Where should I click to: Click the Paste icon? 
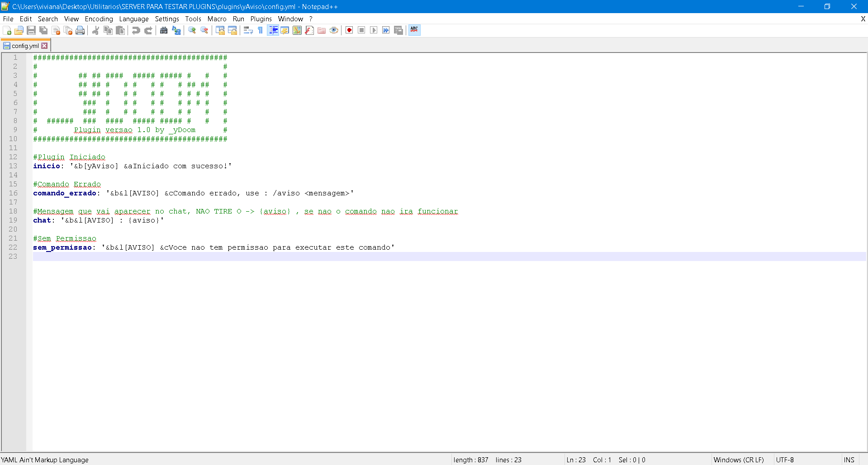pos(120,30)
